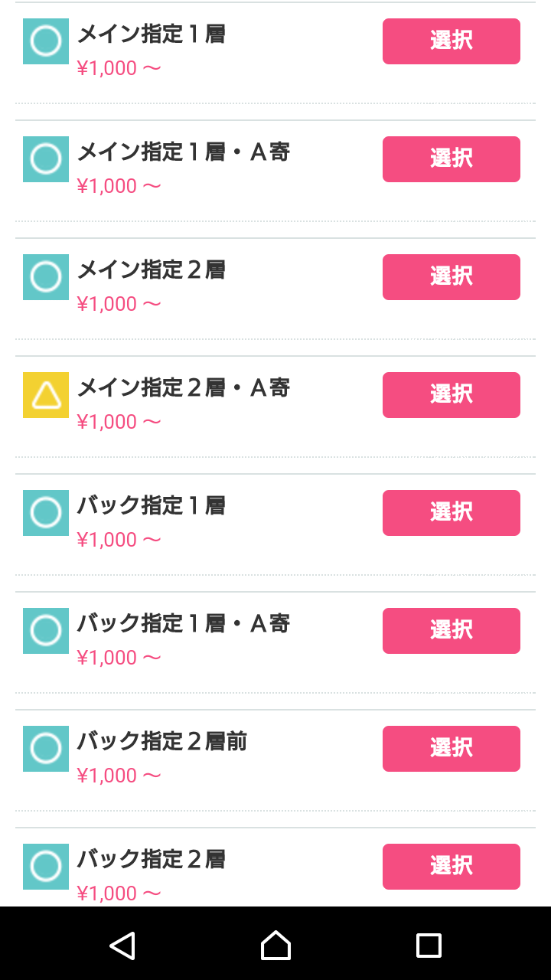
Task: Tap availability circle icon for メイン指定1層
Action: 46,41
